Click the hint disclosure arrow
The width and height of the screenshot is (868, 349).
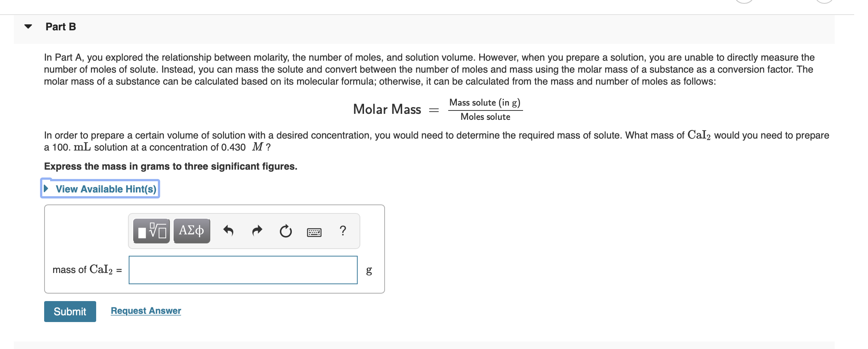pos(46,189)
